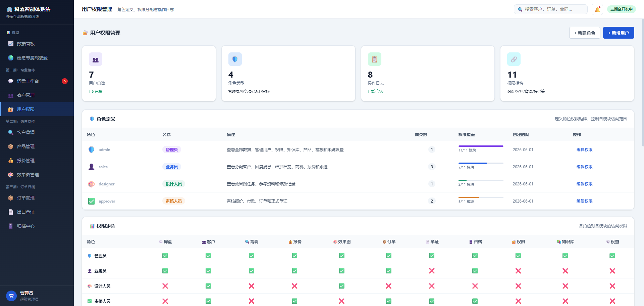Open 秦总专属驾驶舱 in the sidebar
Screen dimensions: 644x306
[x=37, y=58]
